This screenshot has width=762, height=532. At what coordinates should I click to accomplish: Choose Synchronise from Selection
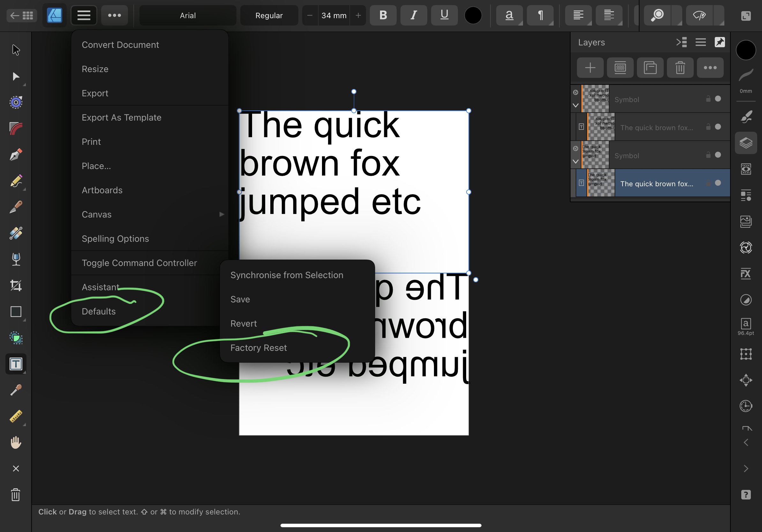[287, 275]
